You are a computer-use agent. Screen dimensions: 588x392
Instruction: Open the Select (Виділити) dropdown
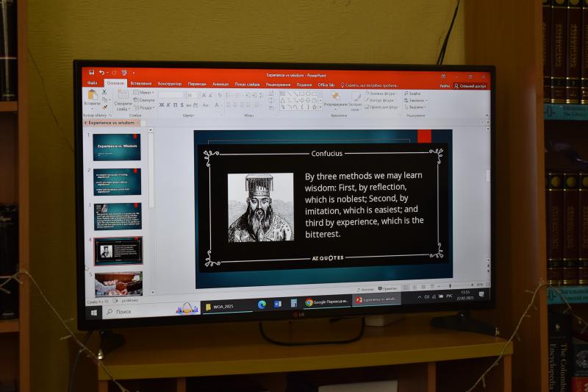pos(415,107)
